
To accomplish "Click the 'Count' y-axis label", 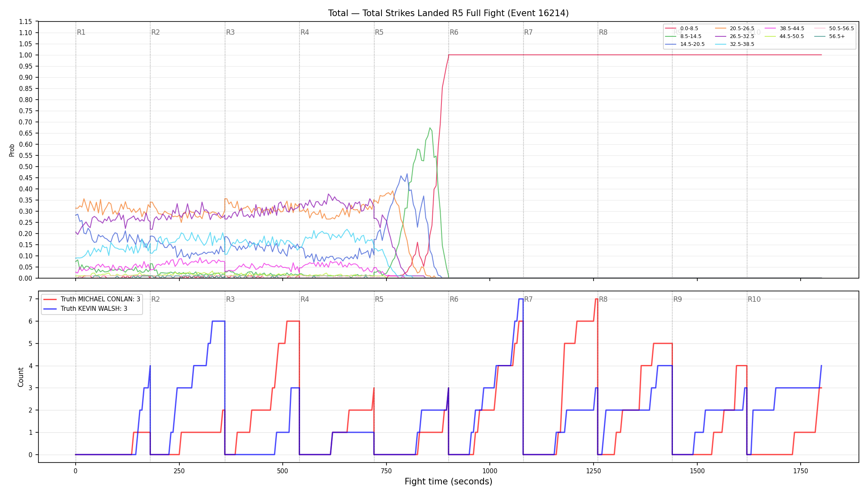I will coord(21,377).
